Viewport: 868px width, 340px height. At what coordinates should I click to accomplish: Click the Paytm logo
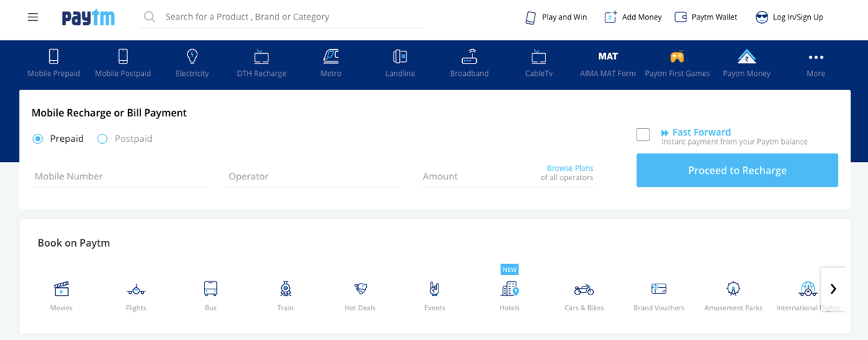click(88, 17)
